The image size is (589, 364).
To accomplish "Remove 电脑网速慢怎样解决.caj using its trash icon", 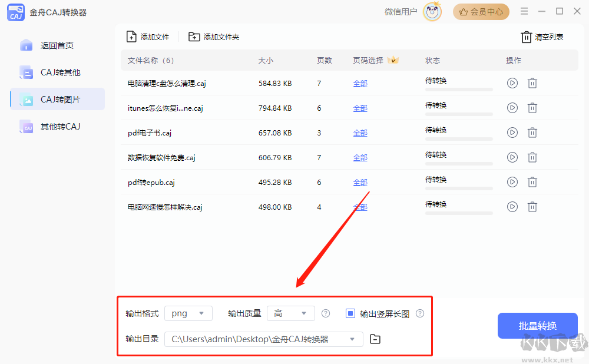I will coord(532,207).
